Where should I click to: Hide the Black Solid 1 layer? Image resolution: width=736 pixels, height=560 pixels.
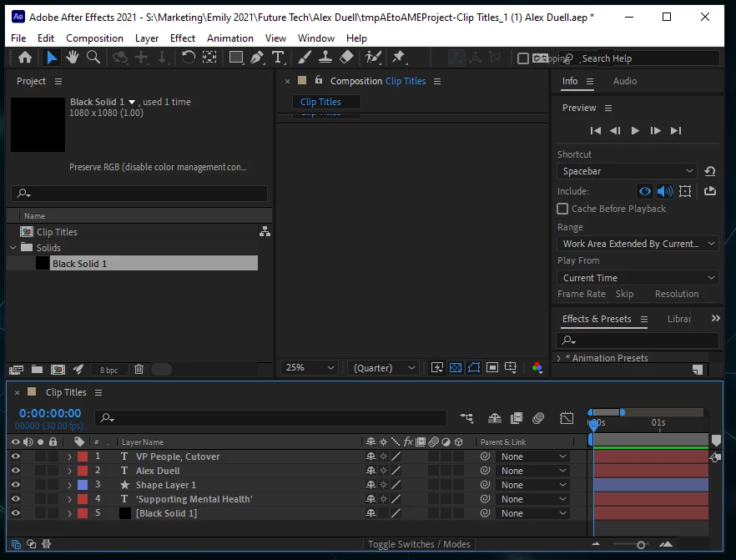[x=16, y=513]
